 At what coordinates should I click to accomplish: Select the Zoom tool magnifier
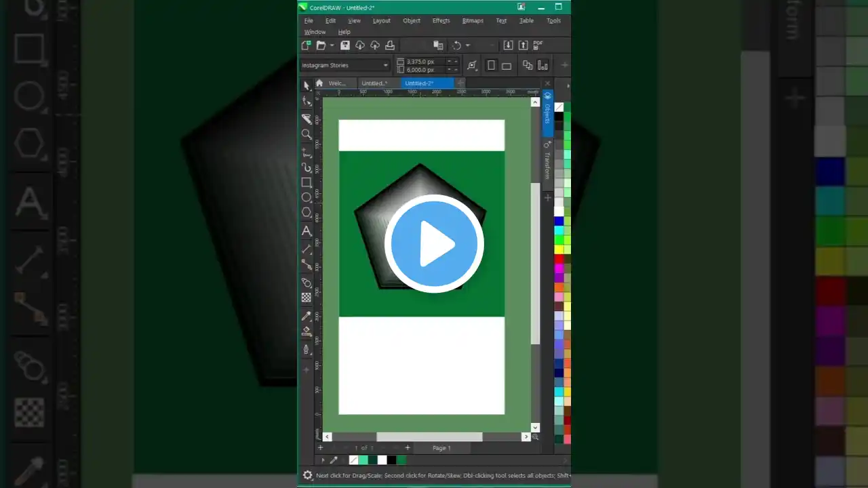pyautogui.click(x=307, y=135)
